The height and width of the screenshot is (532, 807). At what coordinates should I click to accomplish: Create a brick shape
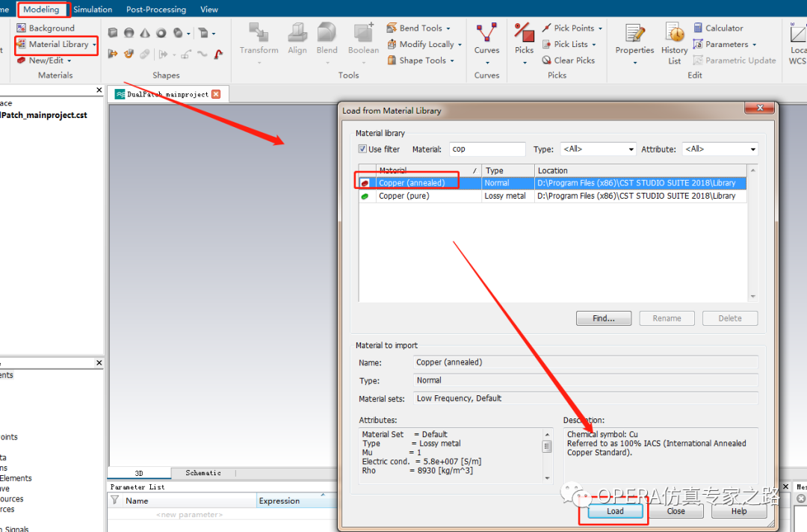click(x=113, y=33)
